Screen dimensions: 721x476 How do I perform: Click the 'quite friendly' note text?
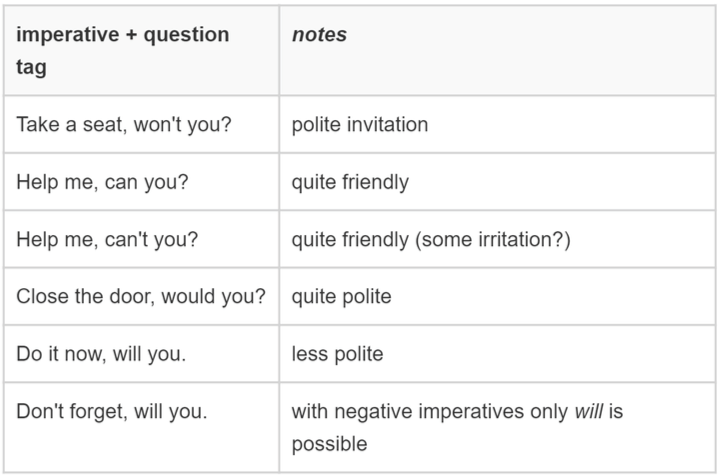(350, 182)
